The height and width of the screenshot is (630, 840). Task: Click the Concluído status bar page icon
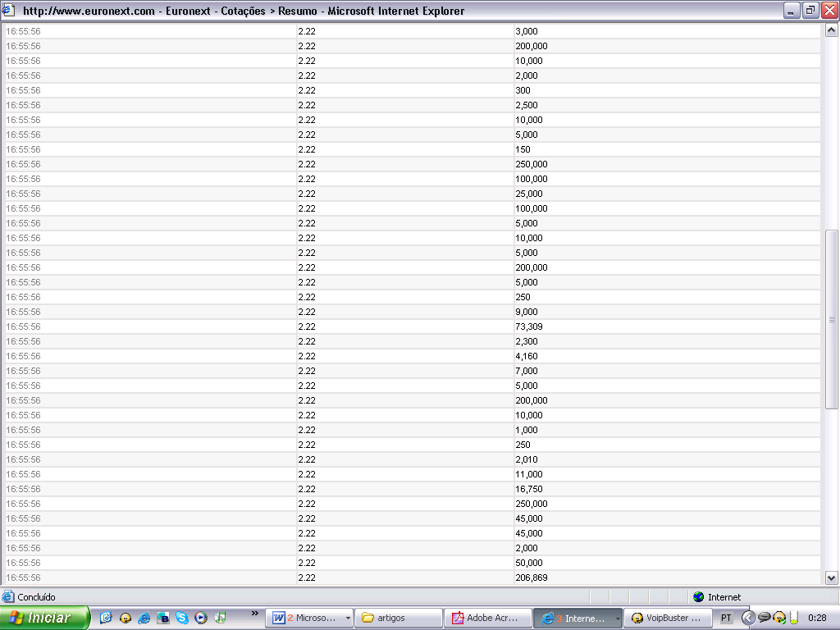point(8,596)
